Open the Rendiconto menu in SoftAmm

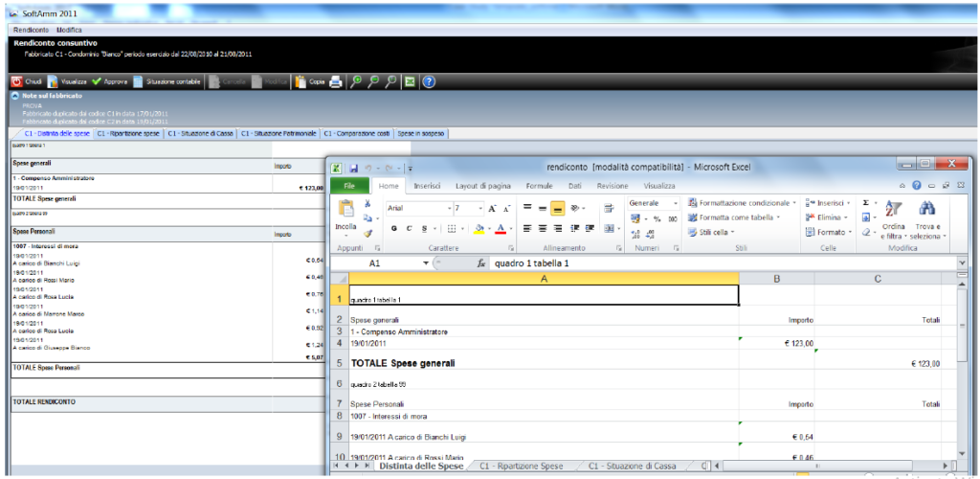32,30
